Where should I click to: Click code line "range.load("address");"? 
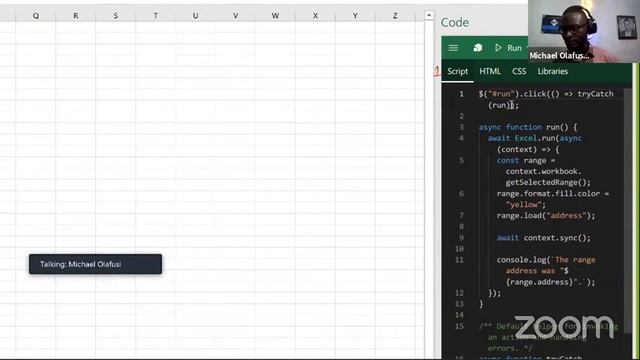point(546,216)
